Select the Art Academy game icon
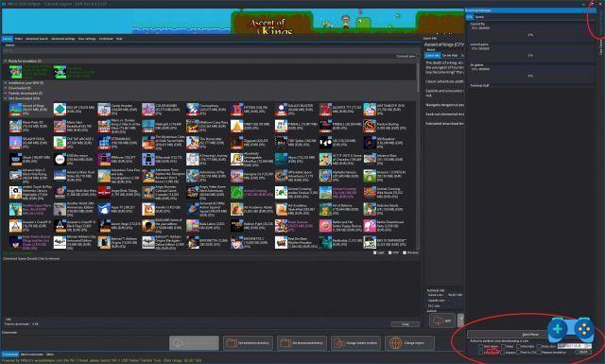605x364 pixels. click(237, 209)
